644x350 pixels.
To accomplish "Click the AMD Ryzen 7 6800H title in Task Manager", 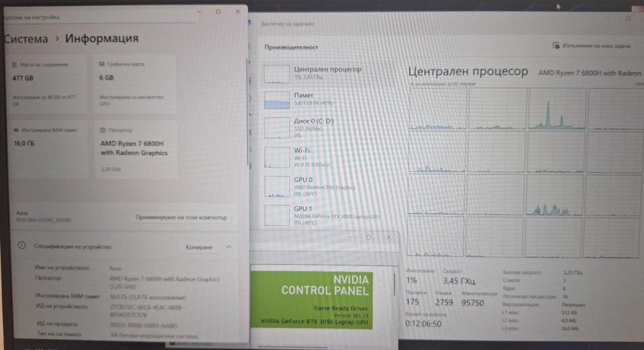I will click(x=591, y=73).
